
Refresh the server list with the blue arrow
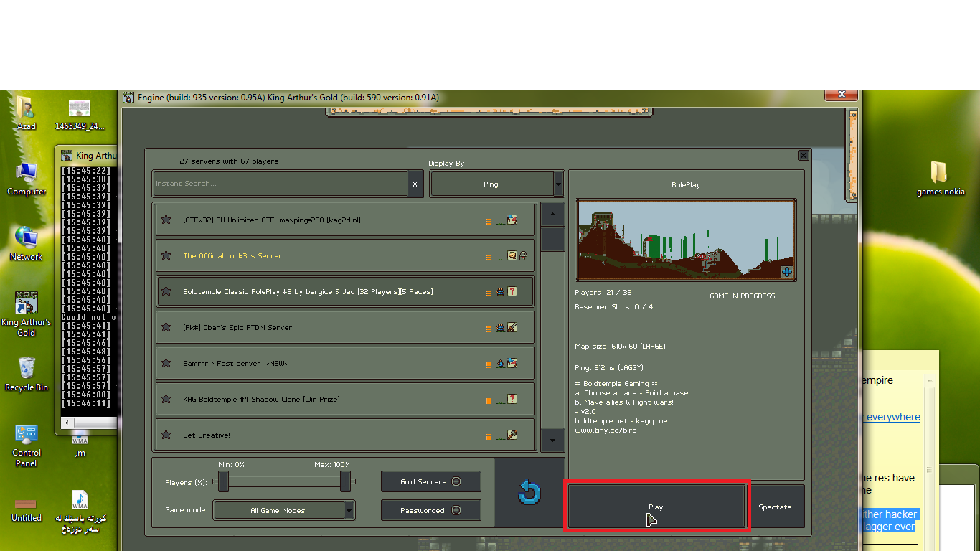529,492
